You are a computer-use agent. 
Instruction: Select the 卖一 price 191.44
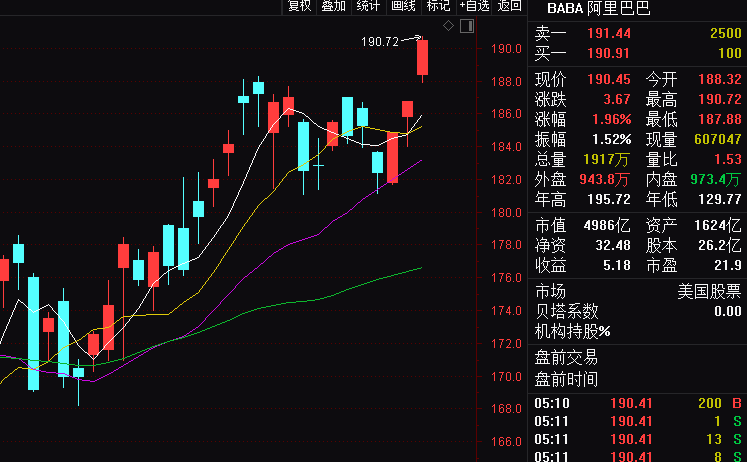(609, 33)
